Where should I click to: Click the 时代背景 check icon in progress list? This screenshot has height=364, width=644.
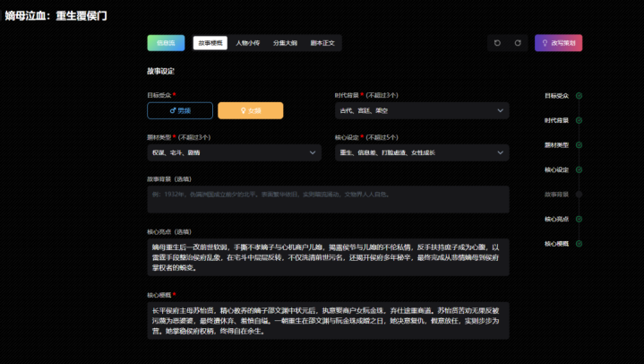[579, 120]
